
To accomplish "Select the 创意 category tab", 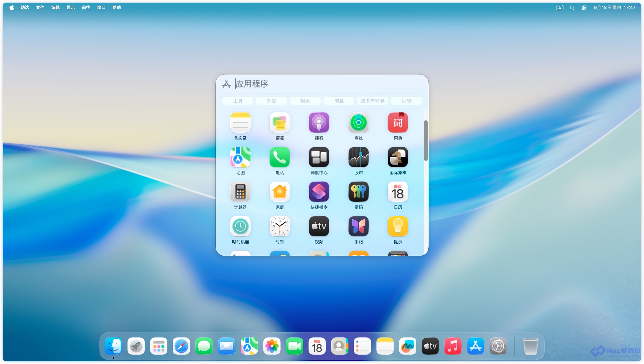I will [x=339, y=101].
